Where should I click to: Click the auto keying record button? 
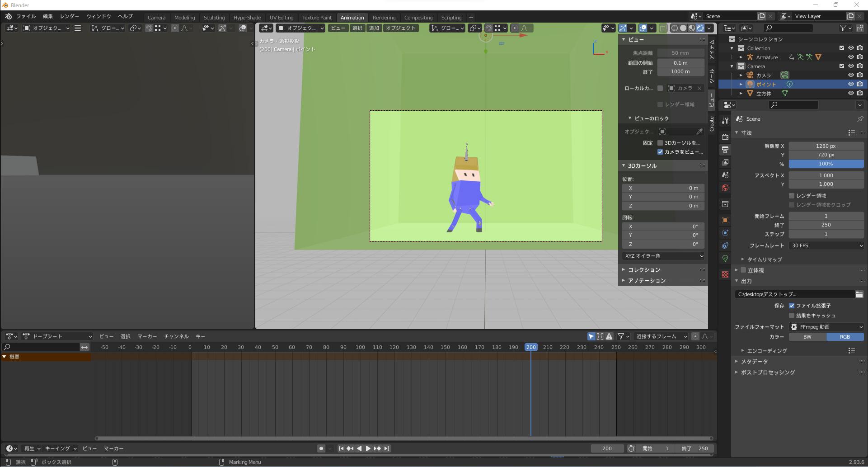point(321,448)
